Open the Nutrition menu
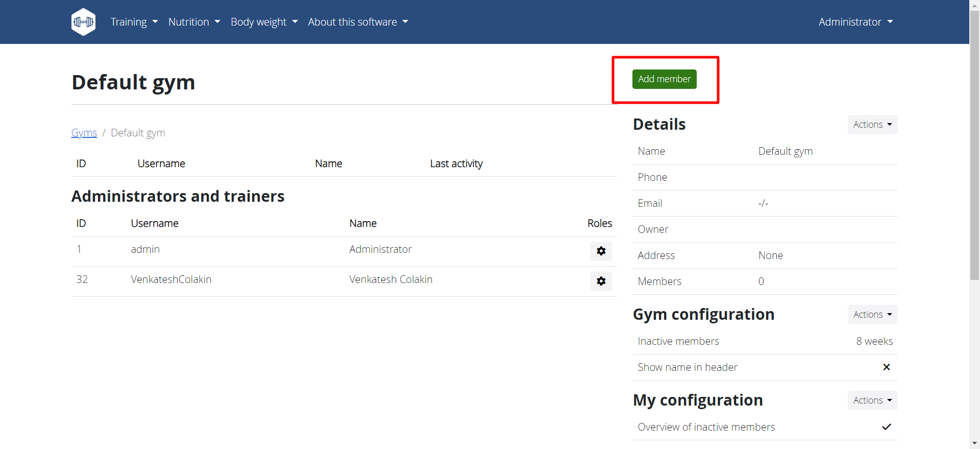Viewport: 980px width, 449px height. click(194, 22)
